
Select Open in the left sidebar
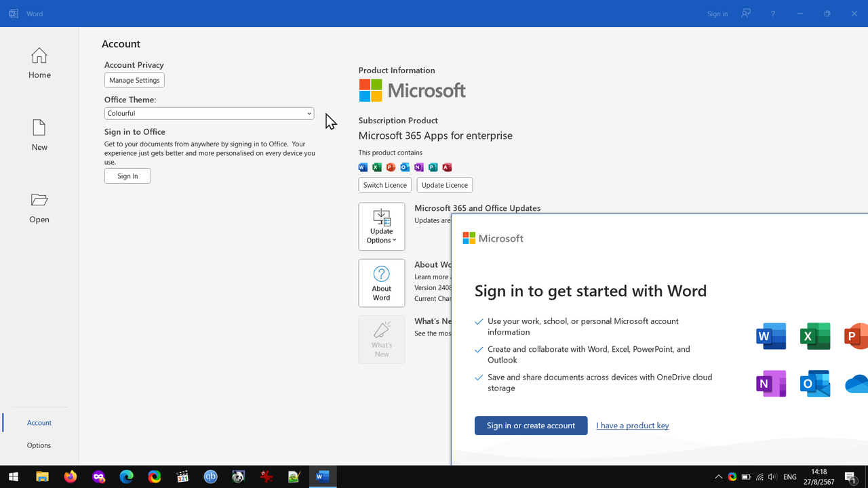[39, 208]
